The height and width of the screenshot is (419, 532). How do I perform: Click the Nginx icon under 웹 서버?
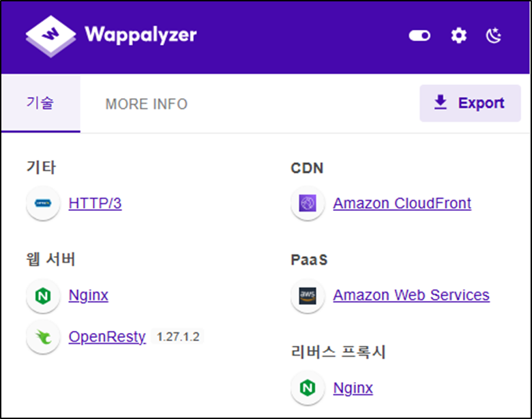(43, 295)
